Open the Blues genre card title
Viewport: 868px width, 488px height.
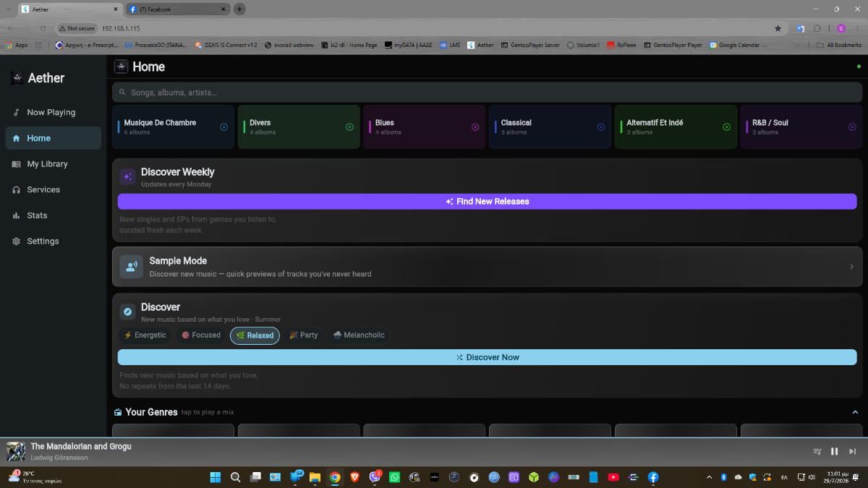(385, 123)
